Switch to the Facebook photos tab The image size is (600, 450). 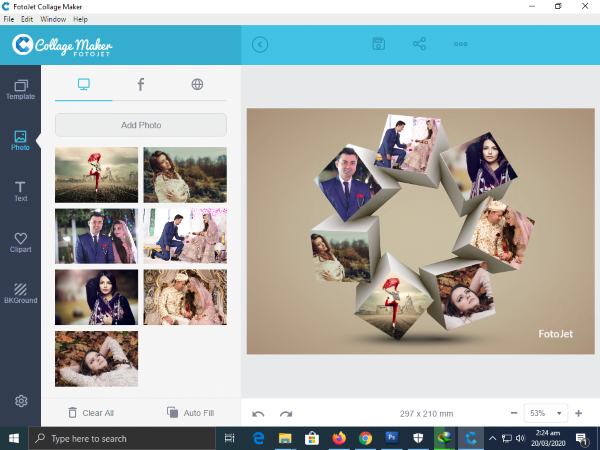[x=140, y=84]
